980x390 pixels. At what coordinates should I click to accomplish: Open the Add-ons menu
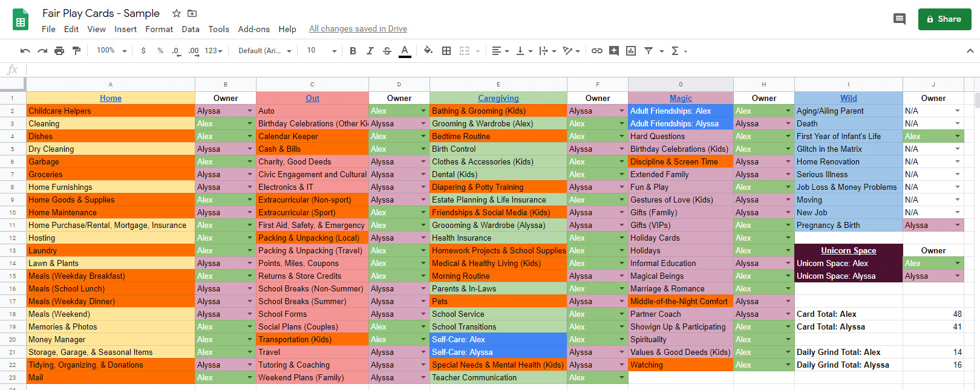(254, 29)
